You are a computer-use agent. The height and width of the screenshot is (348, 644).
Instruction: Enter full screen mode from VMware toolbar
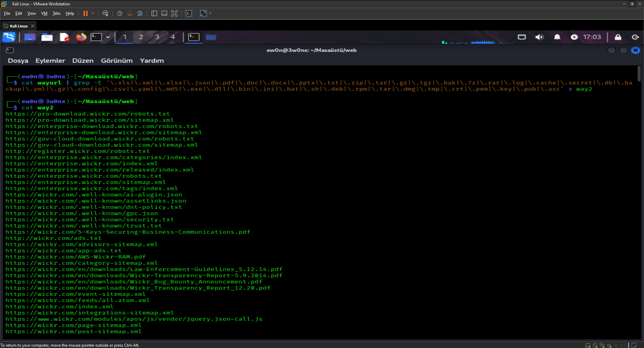(x=174, y=13)
